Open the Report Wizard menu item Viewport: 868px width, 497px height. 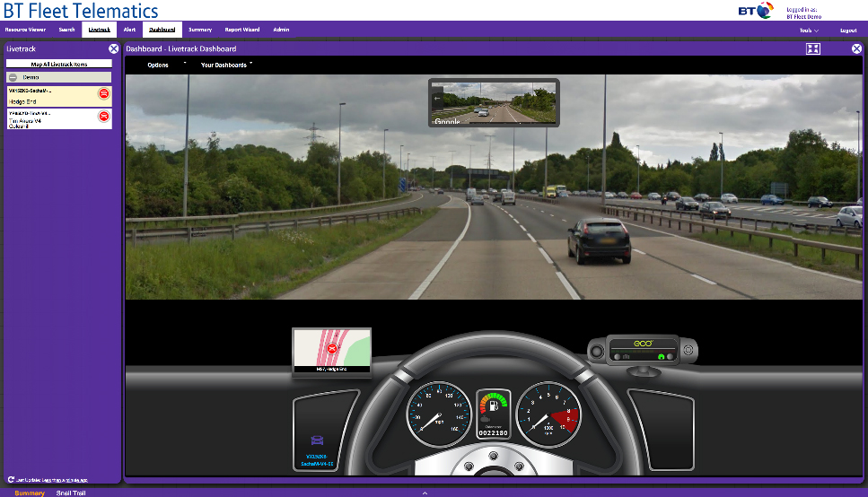[242, 30]
